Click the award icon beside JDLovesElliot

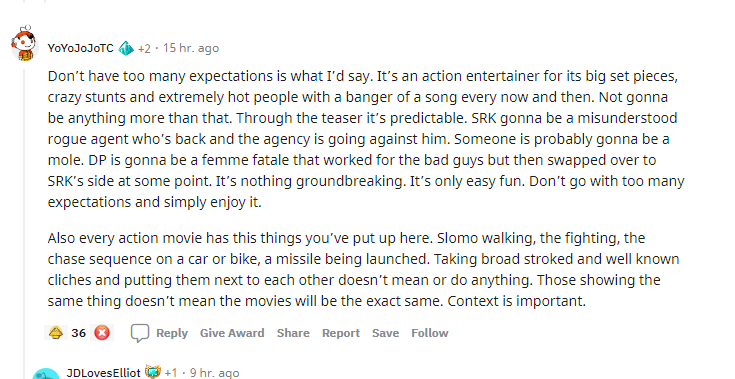tap(152, 372)
